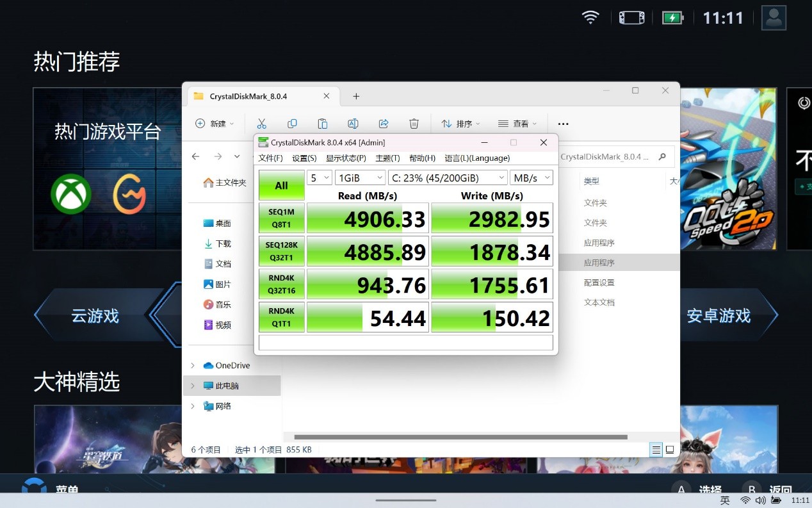This screenshot has height=508, width=812.
Task: Click the Explorer back arrow
Action: coord(196,156)
